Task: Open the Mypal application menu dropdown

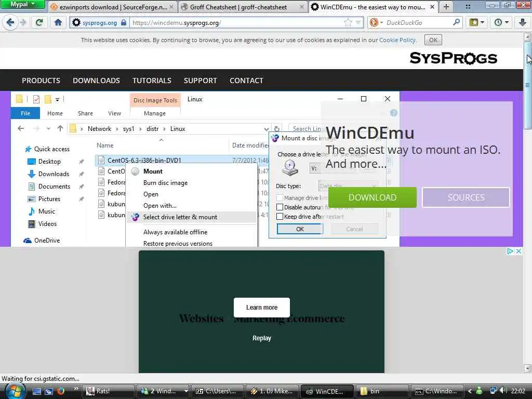Action: click(x=22, y=4)
